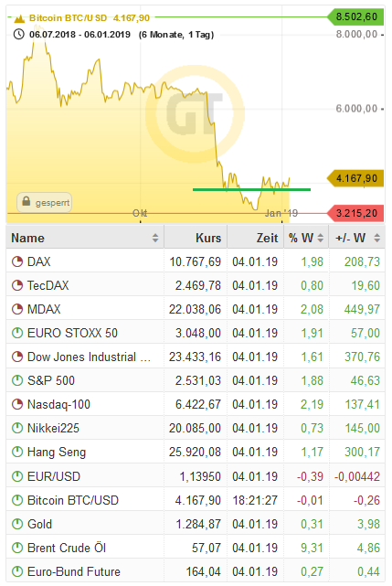The height and width of the screenshot is (586, 392).
Task: Click the lock icon on gesperrt badge
Action: coord(26,201)
